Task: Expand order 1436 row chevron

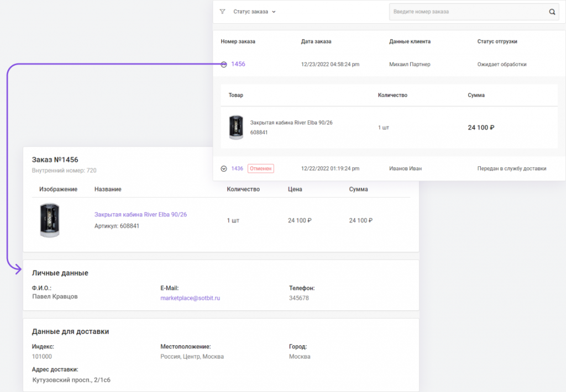Action: (224, 169)
